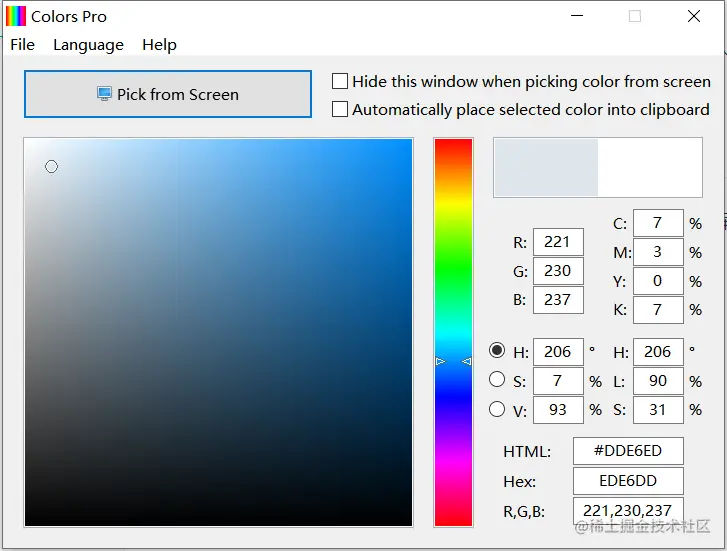Click the green area of hue strip
The image size is (727, 551).
[453, 269]
